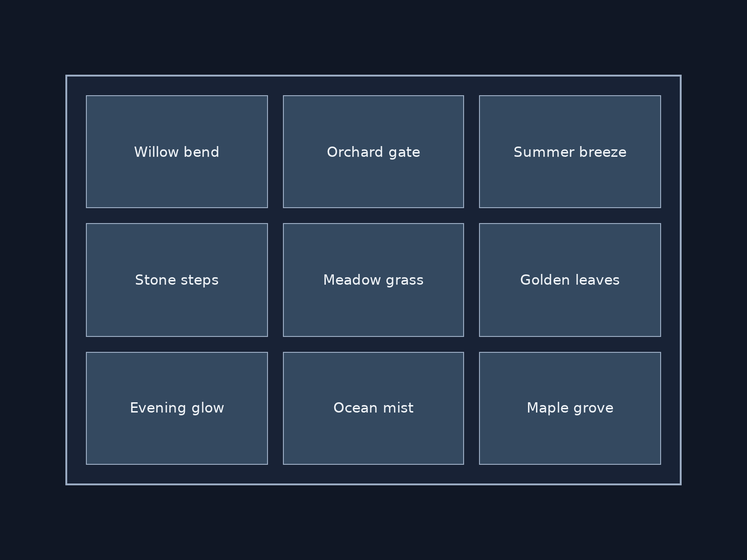The image size is (747, 560).
Task: Click the dark background outside the tile panel
Action: [373, 37]
